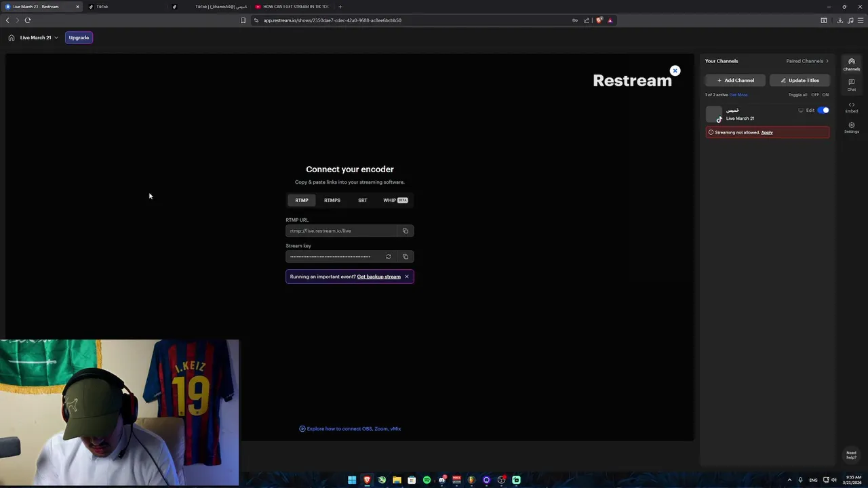Expand Paired Channels
Viewport: 868px width, 488px height.
(807, 61)
